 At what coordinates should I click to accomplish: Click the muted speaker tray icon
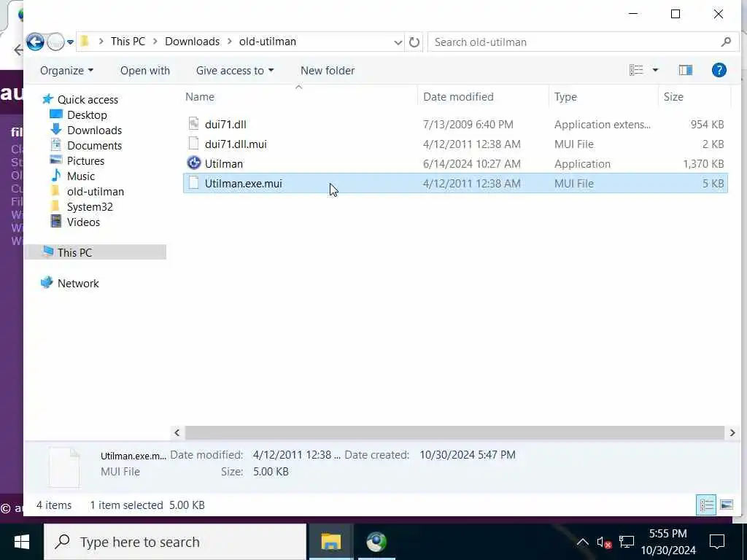pos(603,542)
